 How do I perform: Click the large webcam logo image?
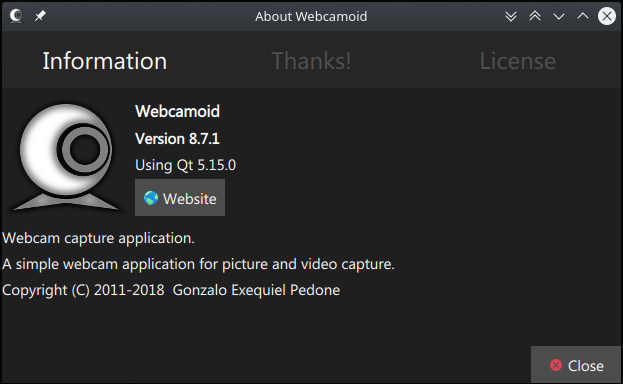pyautogui.click(x=66, y=157)
